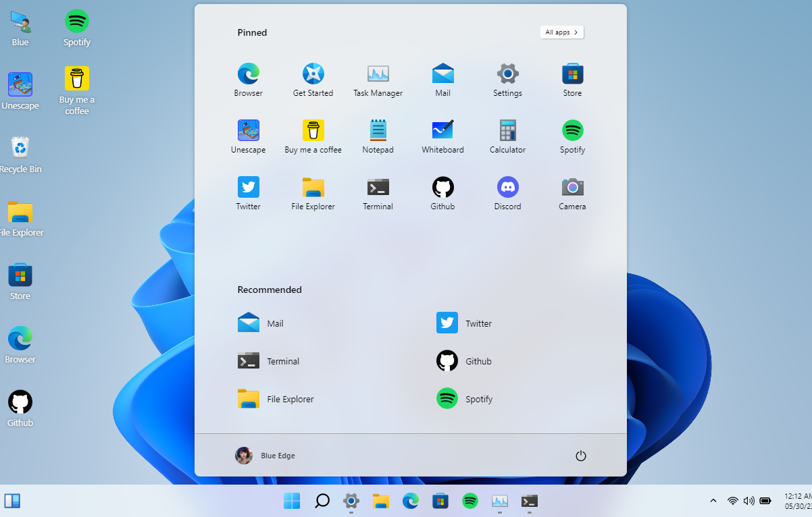The image size is (812, 517).
Task: Open Mail in the Pinned section
Action: (x=442, y=80)
